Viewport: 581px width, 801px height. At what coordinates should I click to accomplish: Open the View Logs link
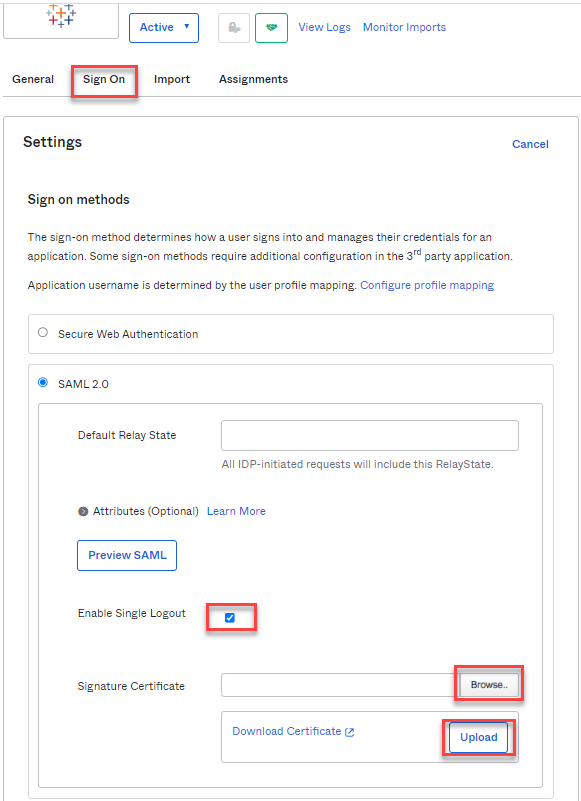324,27
